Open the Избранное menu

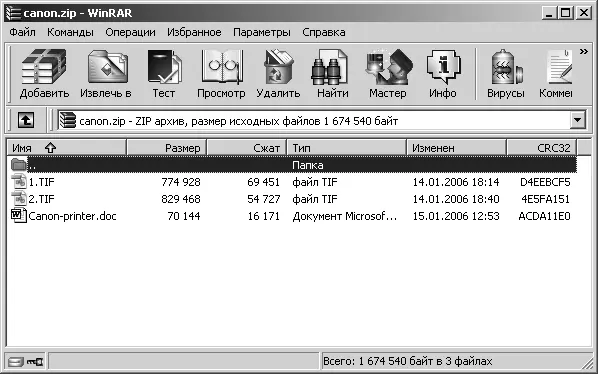(x=194, y=32)
